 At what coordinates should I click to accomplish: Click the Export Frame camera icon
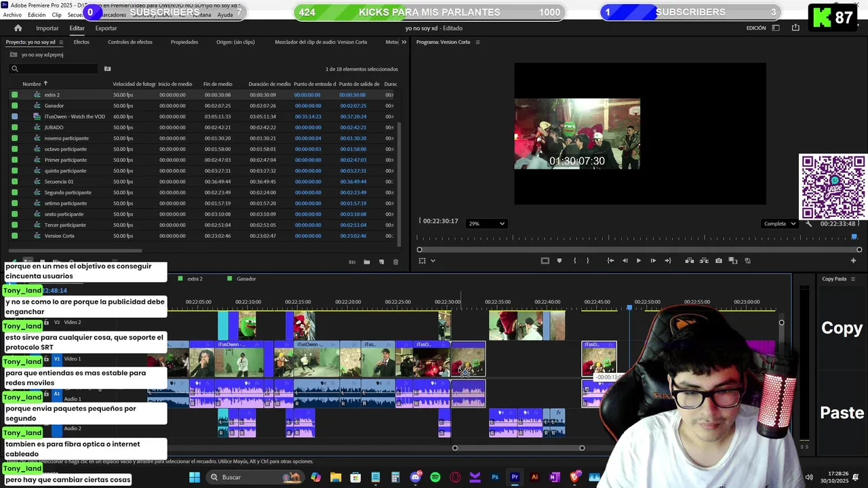pyautogui.click(x=719, y=261)
